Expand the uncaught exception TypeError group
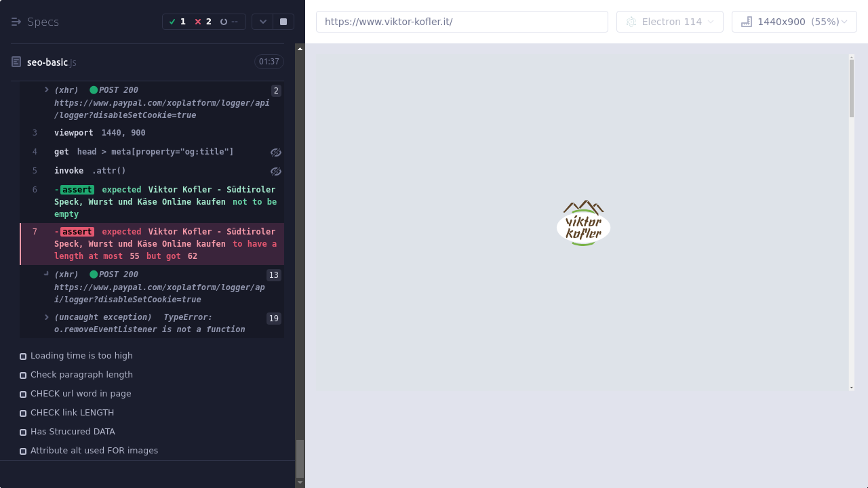Image resolution: width=868 pixels, height=488 pixels. pyautogui.click(x=47, y=317)
